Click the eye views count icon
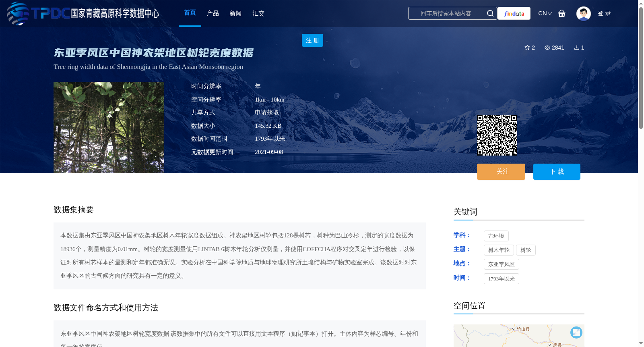The height and width of the screenshot is (347, 644). pyautogui.click(x=547, y=48)
